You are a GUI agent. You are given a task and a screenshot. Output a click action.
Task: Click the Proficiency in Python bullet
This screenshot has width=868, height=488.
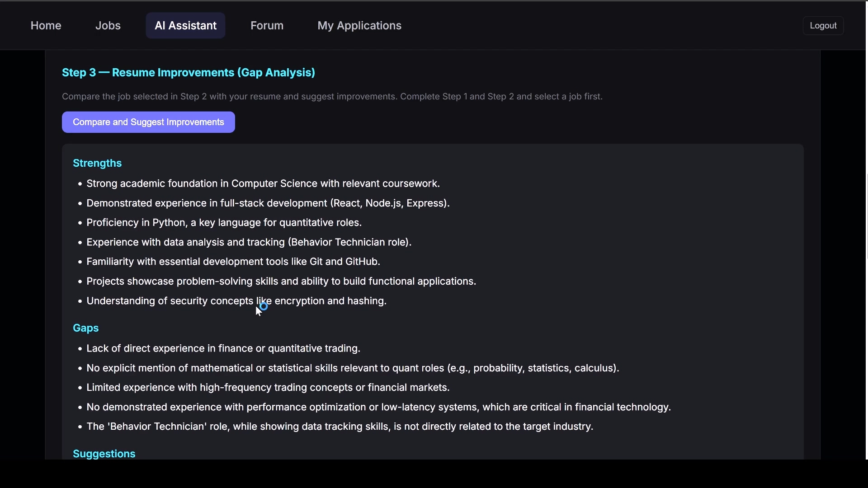(x=224, y=223)
